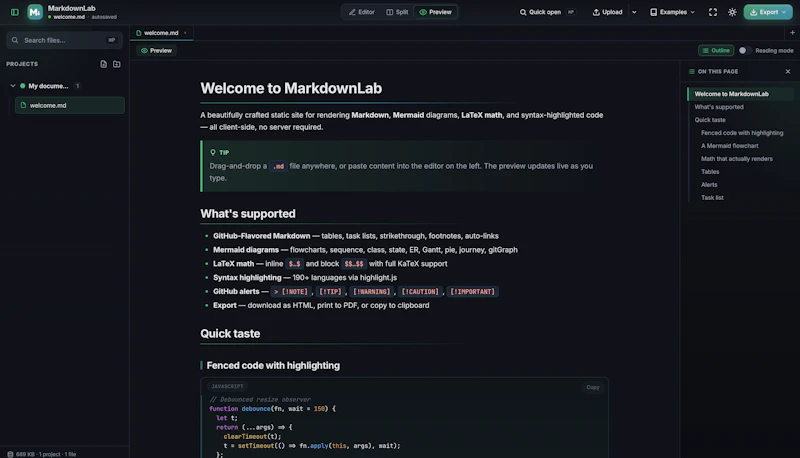800x458 pixels.
Task: Click the JAVASCRIPT language label
Action: click(x=227, y=387)
